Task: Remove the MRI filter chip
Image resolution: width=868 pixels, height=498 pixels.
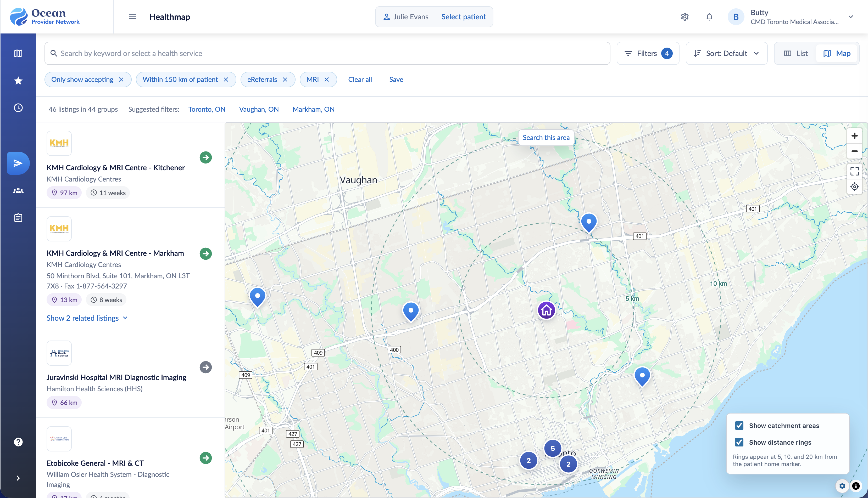Action: 326,79
